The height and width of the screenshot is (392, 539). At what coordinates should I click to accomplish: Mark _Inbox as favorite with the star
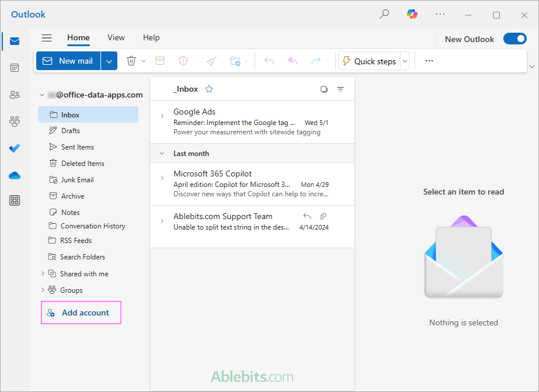pos(208,89)
